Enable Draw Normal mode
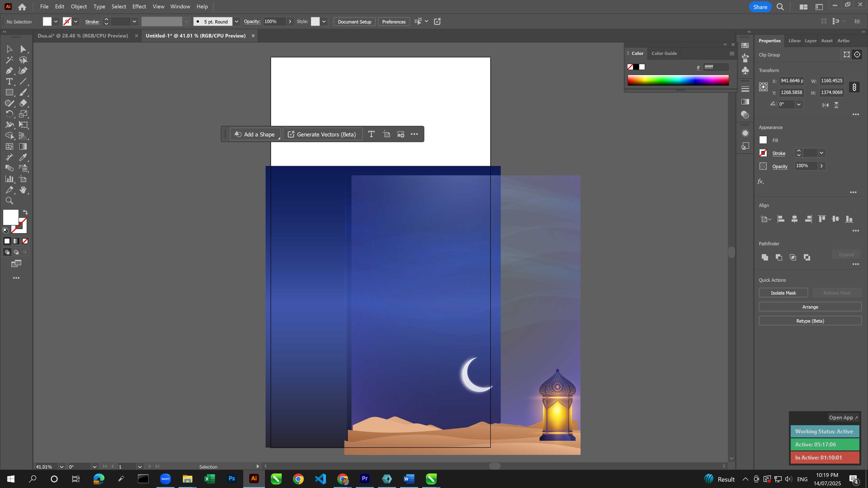 click(7, 252)
